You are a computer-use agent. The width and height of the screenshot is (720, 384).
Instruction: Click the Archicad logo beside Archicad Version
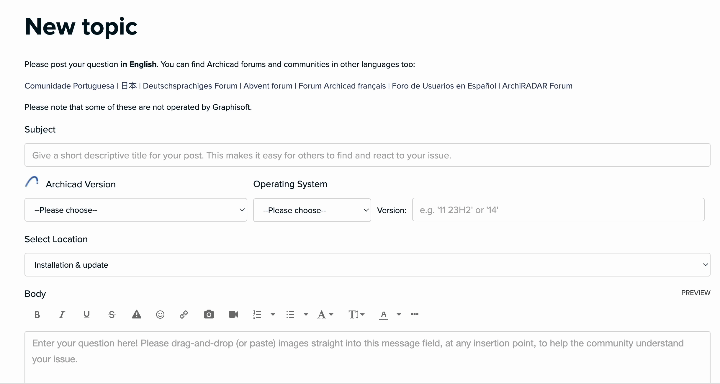click(x=32, y=182)
